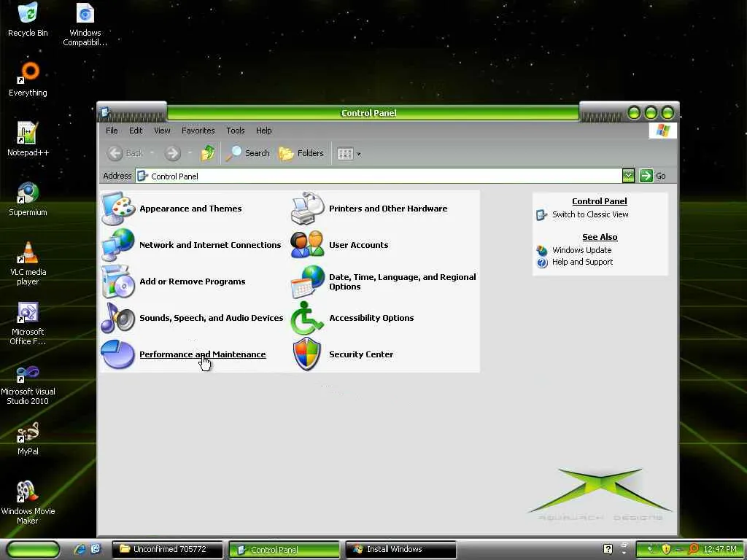
Task: Click the Internet Explorer quick launch icon
Action: point(80,549)
